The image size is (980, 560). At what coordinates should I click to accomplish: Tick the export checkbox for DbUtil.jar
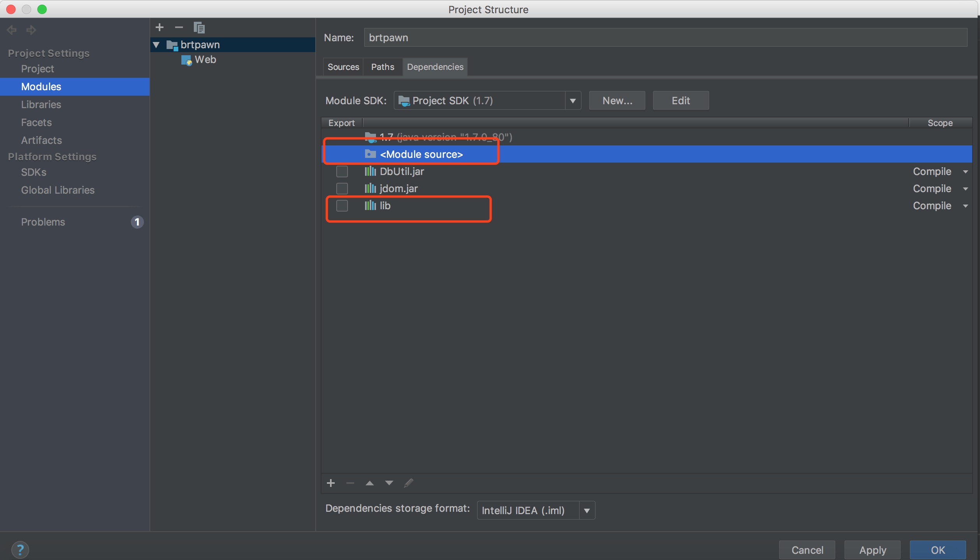tap(342, 171)
